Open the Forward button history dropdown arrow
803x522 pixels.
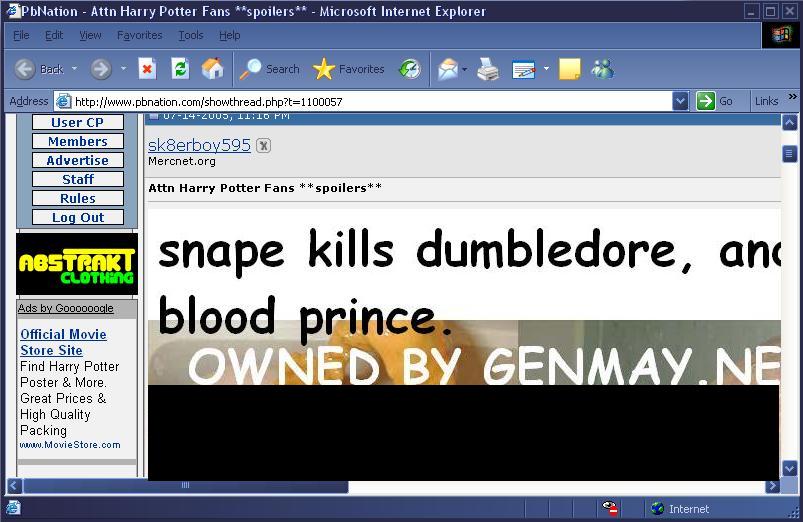pos(123,69)
